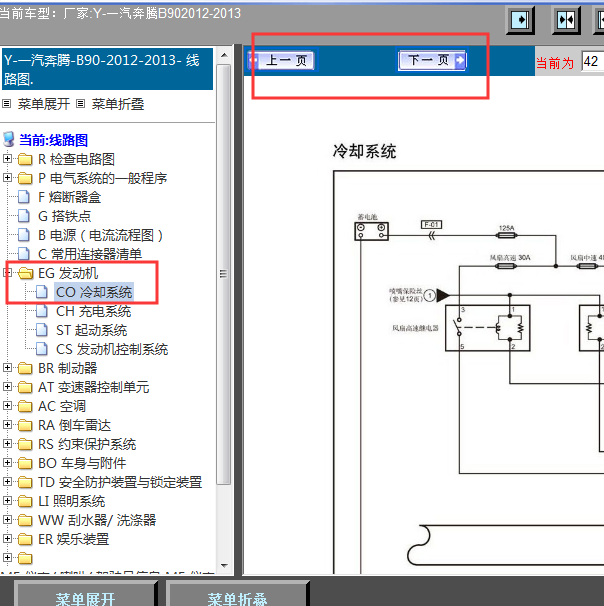Click the open folder icon of EG 发动机
This screenshot has height=606, width=604.
(26, 273)
